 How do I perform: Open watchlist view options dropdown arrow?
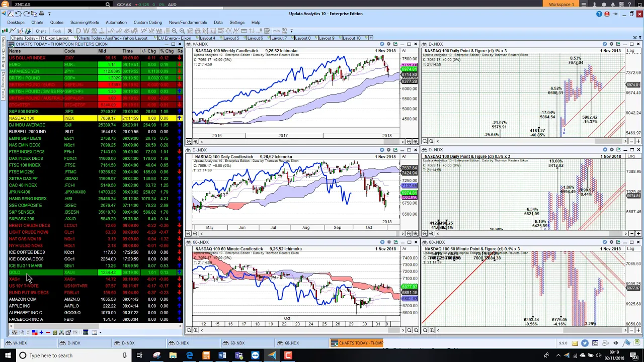pos(100,332)
